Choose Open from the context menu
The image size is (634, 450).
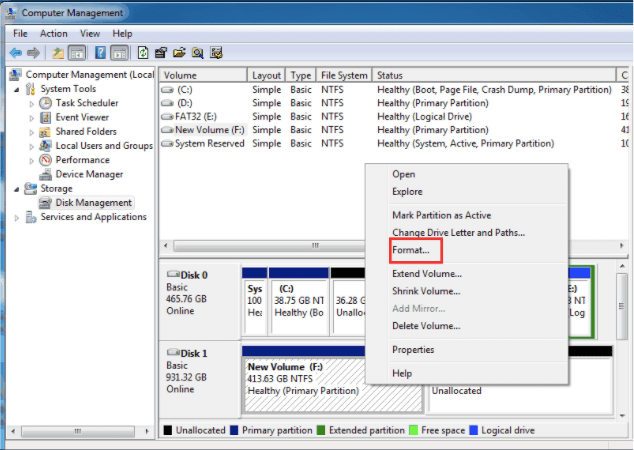(x=467, y=174)
